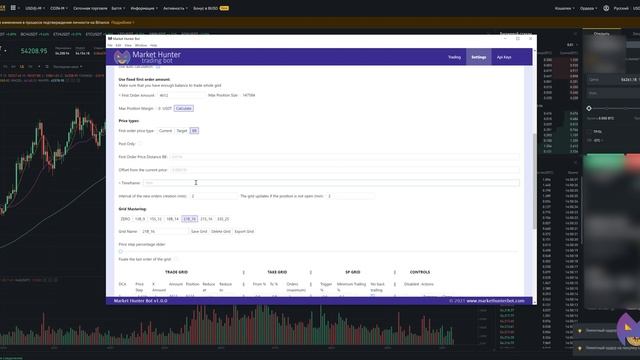The image size is (640, 360).
Task: Click the Export Grid button
Action: (244, 231)
